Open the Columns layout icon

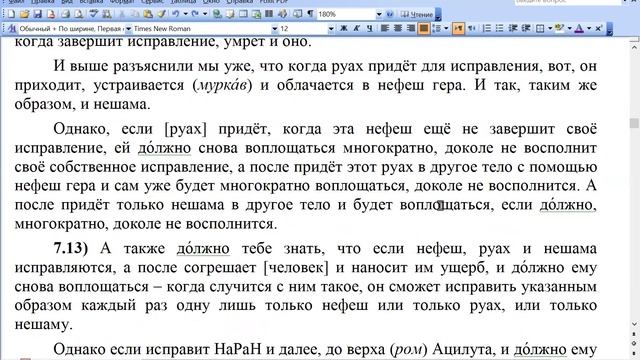click(x=269, y=14)
